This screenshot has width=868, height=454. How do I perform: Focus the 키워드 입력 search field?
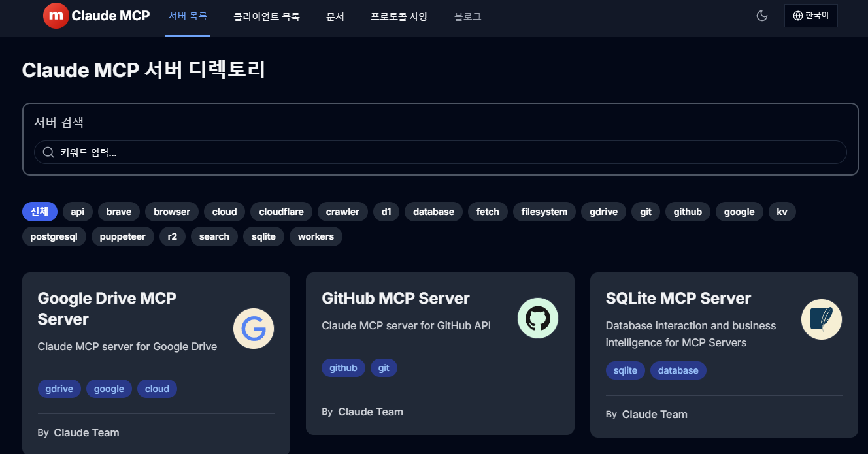click(x=441, y=152)
